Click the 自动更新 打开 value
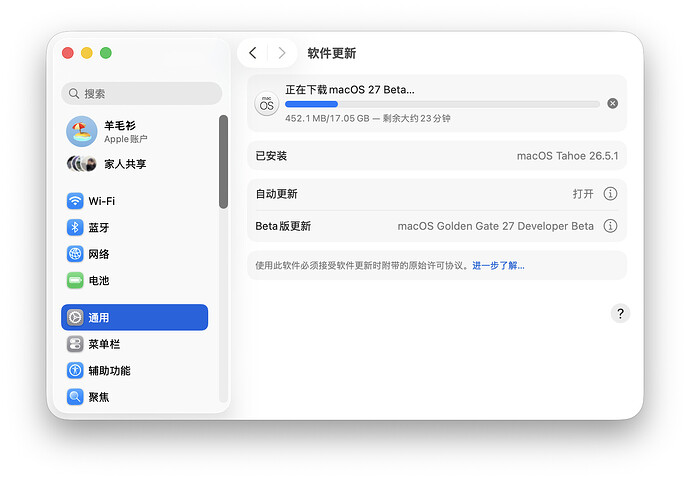690x480 pixels. click(x=583, y=194)
